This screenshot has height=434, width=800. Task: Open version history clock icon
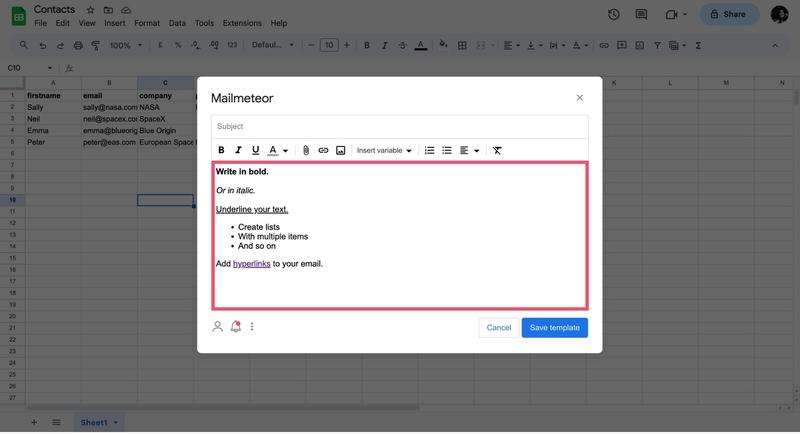614,14
